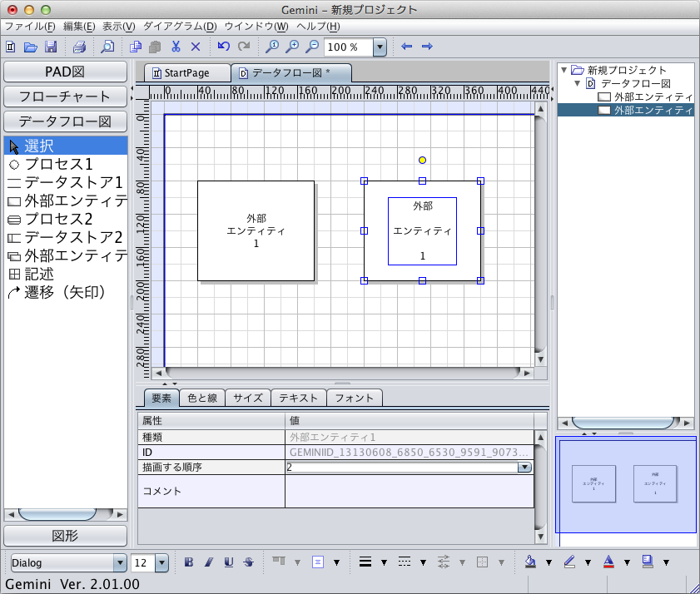Open the Dialog font family dropdown

click(x=120, y=562)
